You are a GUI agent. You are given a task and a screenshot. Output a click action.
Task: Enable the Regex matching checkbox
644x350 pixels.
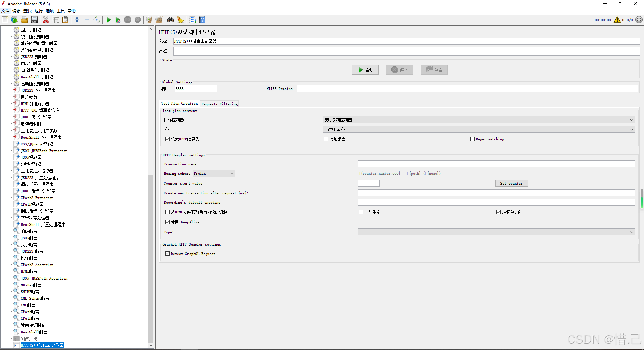pyautogui.click(x=472, y=139)
